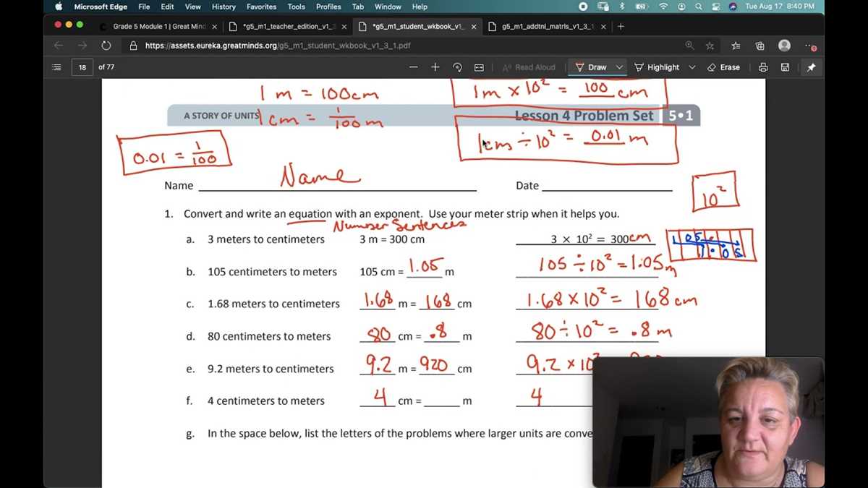Viewport: 868px width, 488px height.
Task: Toggle pin PDF toolbar
Action: 811,67
